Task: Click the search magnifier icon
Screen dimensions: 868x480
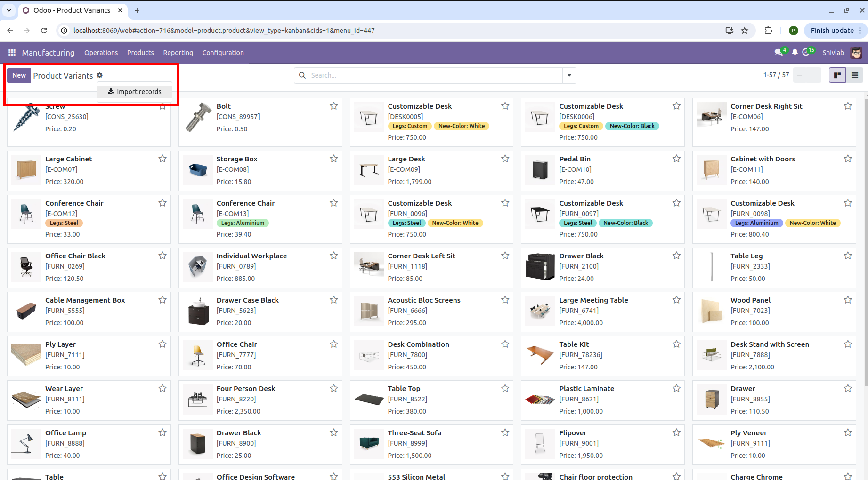Action: pyautogui.click(x=302, y=75)
